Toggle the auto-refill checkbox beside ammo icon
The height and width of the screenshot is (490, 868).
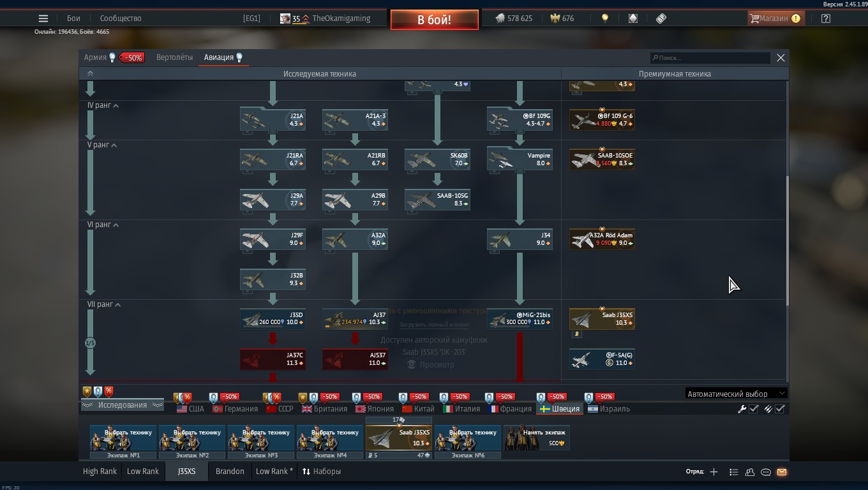[780, 409]
